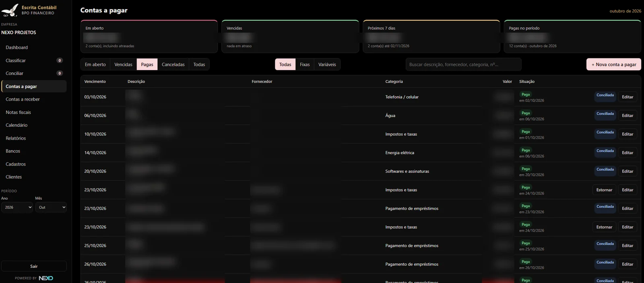Go to the Clientes page
The width and height of the screenshot is (644, 283).
(34, 177)
